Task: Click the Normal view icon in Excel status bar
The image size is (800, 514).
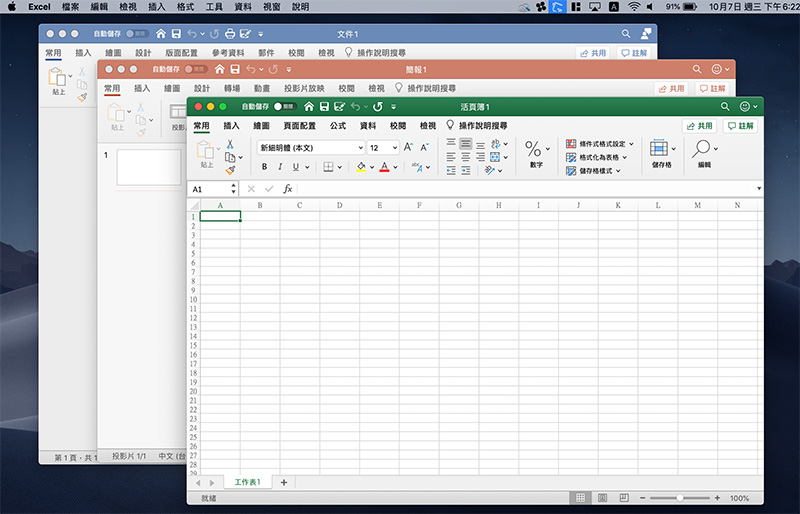Action: click(x=580, y=498)
